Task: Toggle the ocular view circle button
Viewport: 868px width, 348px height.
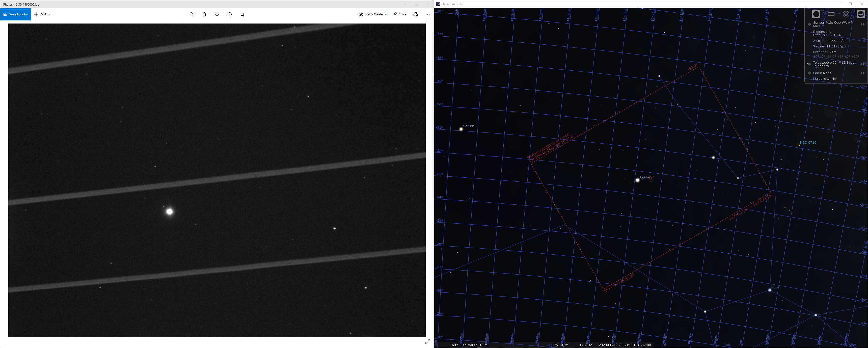Action: click(x=817, y=14)
